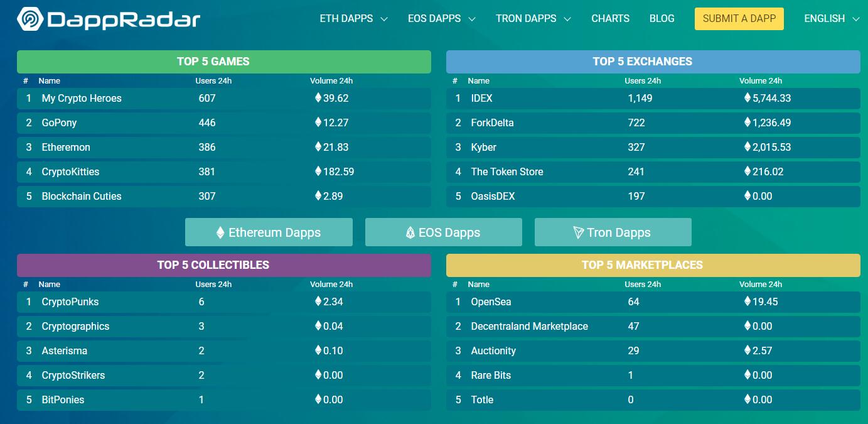Click My Crypto Heroes users value 607

[207, 99]
